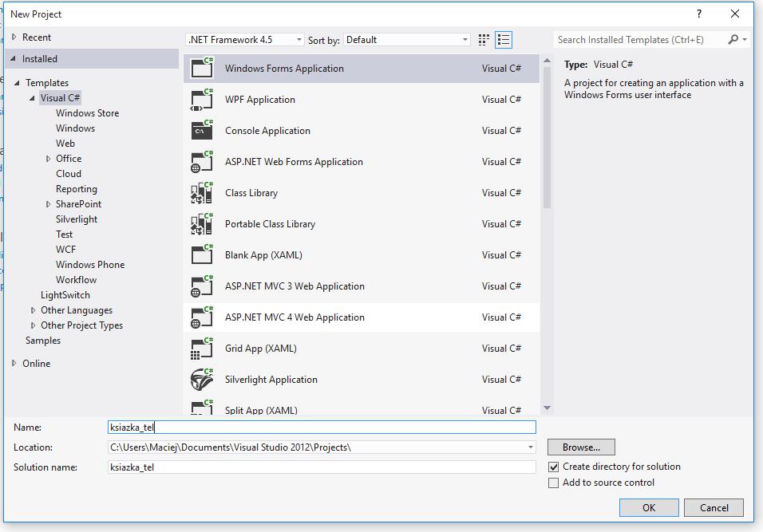Click the Windows Forms Application template icon
The width and height of the screenshot is (763, 532).
tap(202, 68)
